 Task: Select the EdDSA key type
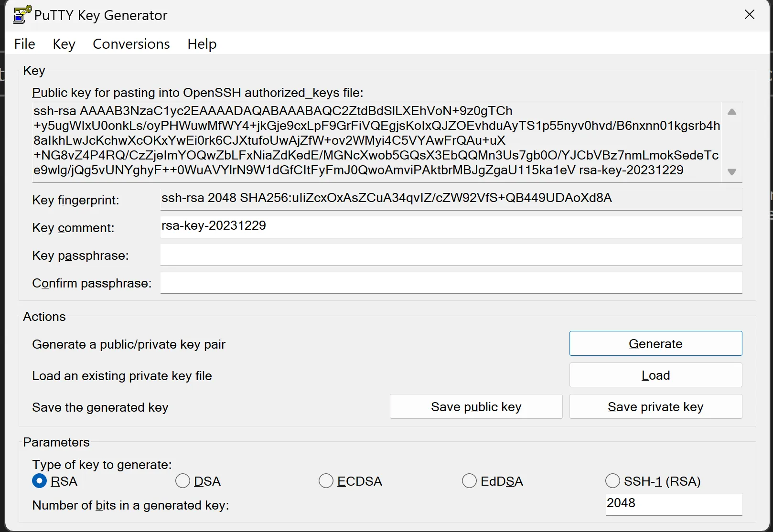tap(469, 481)
